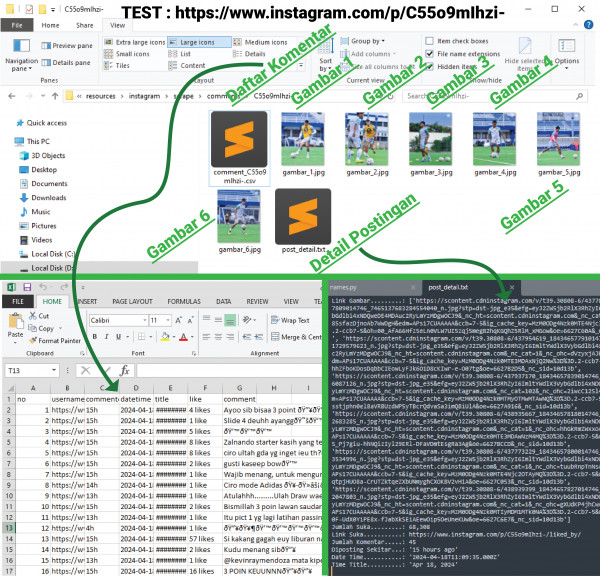
Task: Enable Item check boxes option
Action: click(x=457, y=41)
